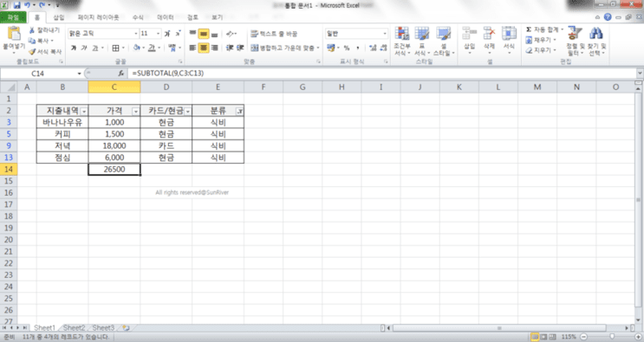This screenshot has width=644, height=342.
Task: Expand the font name combo box
Action: pyautogui.click(x=135, y=34)
